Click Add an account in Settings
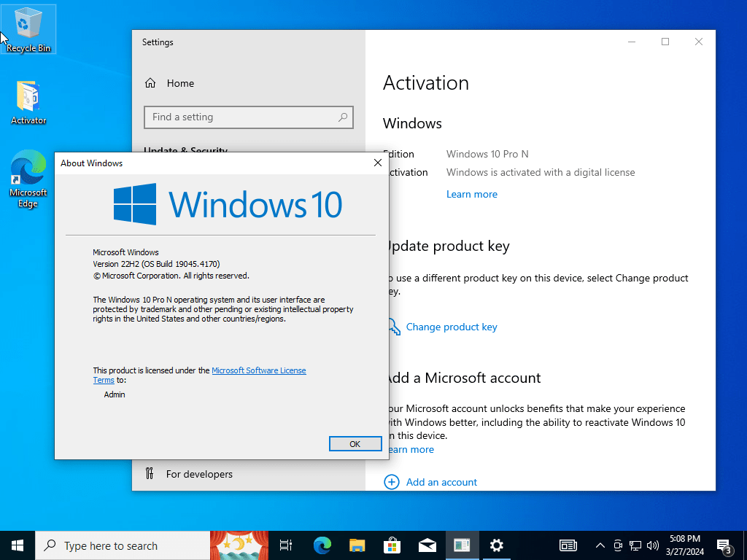This screenshot has height=560, width=747. (x=441, y=482)
